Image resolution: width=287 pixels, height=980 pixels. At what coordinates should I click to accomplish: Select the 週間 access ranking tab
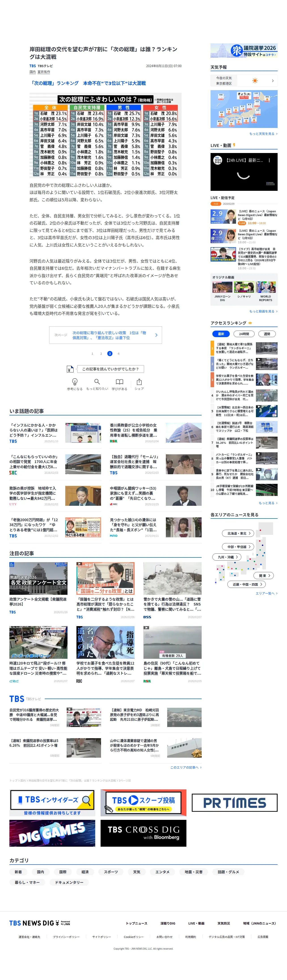click(x=267, y=334)
